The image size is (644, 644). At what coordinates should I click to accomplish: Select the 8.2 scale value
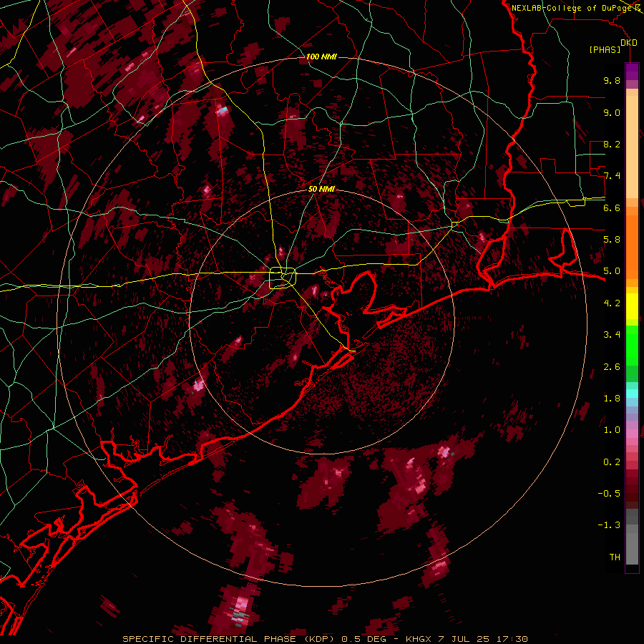tap(612, 144)
